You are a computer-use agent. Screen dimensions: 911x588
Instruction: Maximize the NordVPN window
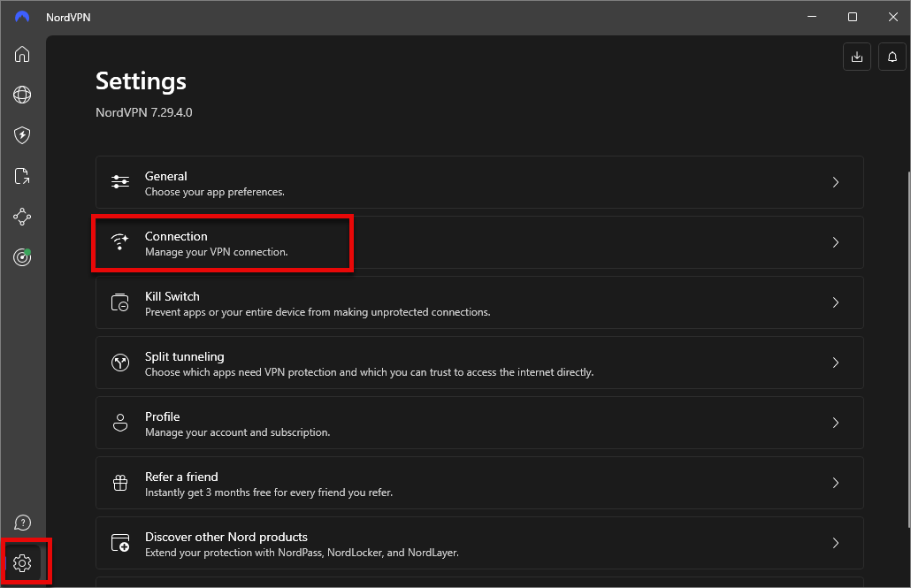point(853,17)
